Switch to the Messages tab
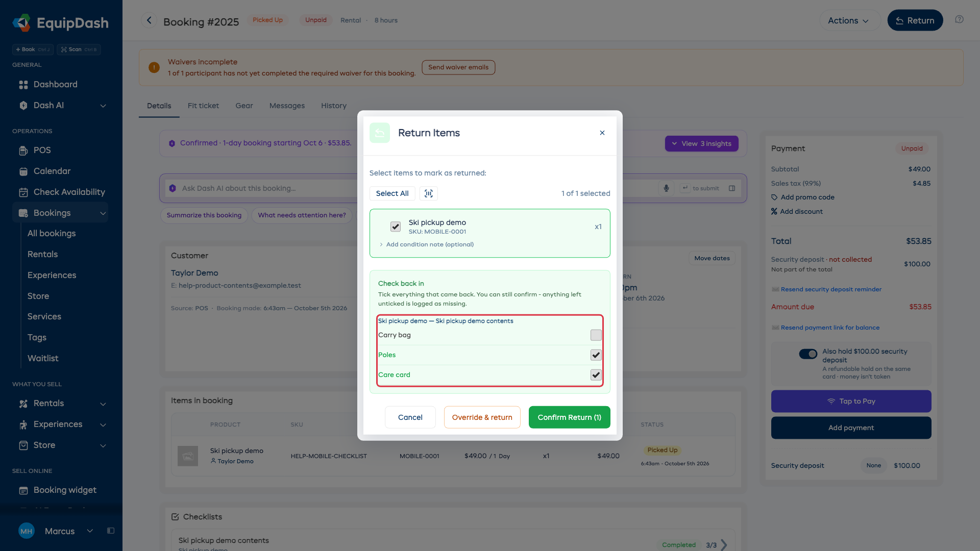The image size is (980, 551). coord(287,106)
